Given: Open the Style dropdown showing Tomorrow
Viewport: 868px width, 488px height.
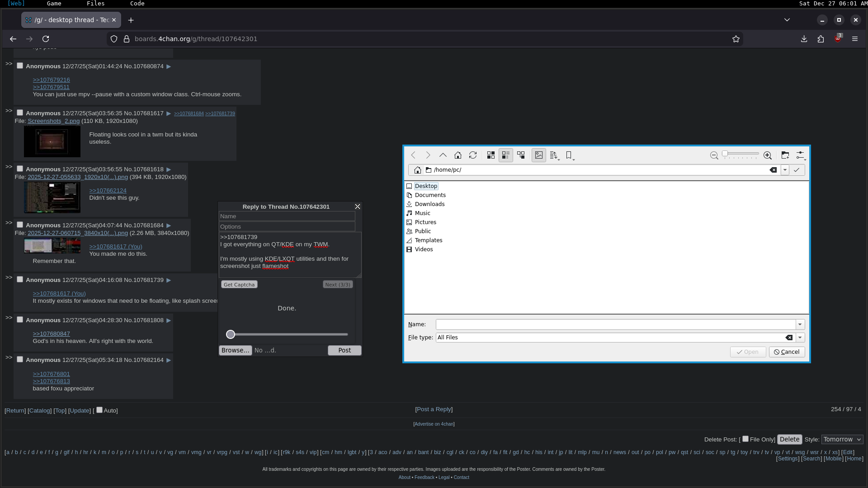Looking at the screenshot, I should (842, 439).
